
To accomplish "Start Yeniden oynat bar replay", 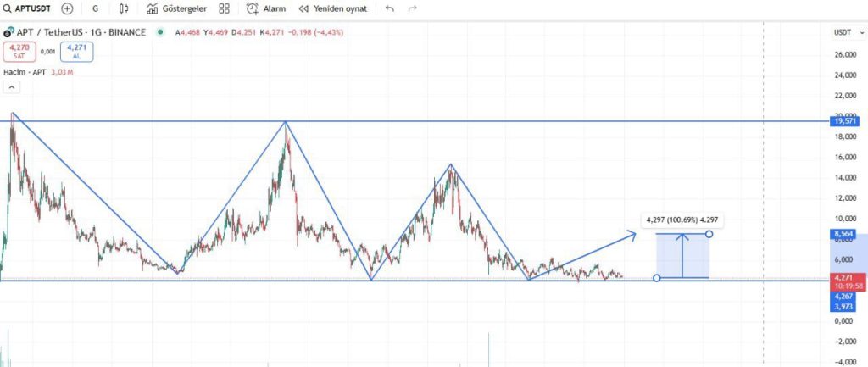I will pos(334,8).
